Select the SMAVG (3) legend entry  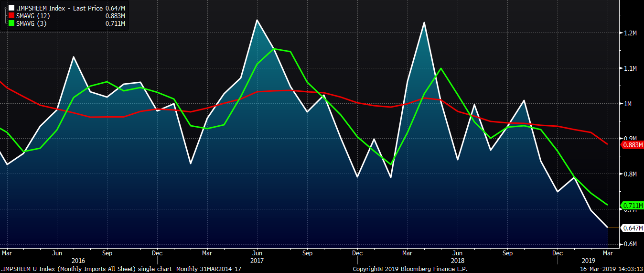click(x=32, y=23)
